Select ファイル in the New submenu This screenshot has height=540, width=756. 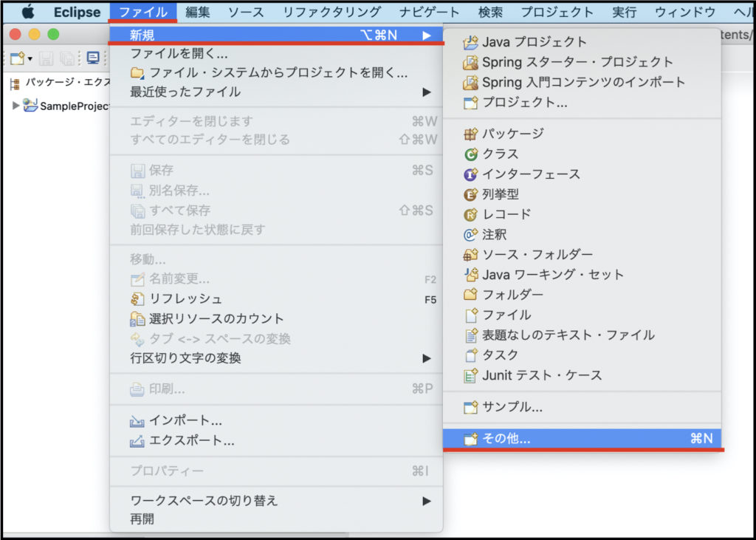(582, 315)
